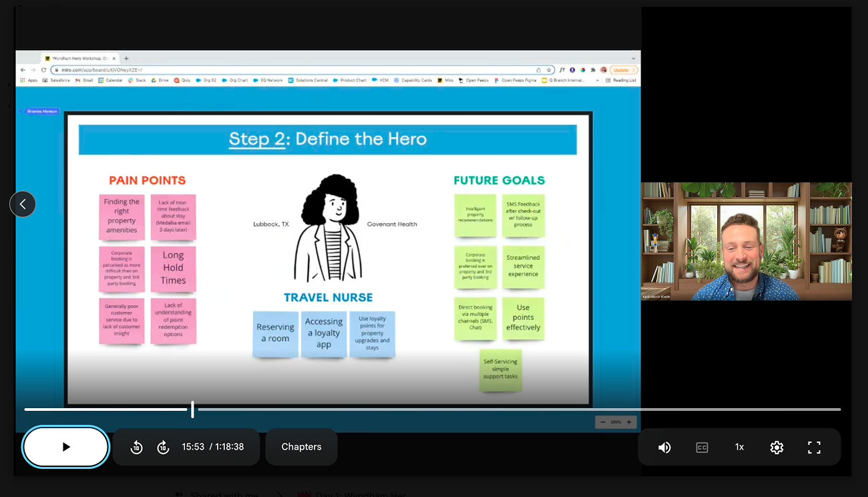
Task: Click the 15:53 elapsed time display
Action: tap(193, 447)
